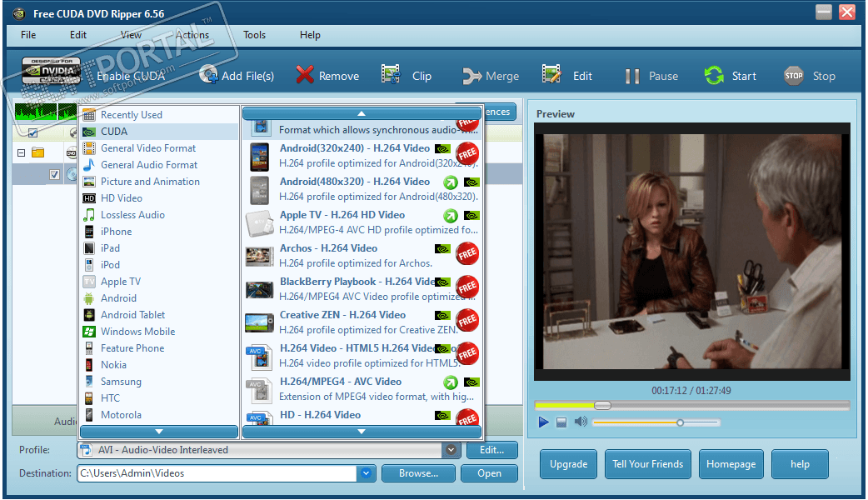
Task: Select CUDA category in profile list
Action: point(159,131)
